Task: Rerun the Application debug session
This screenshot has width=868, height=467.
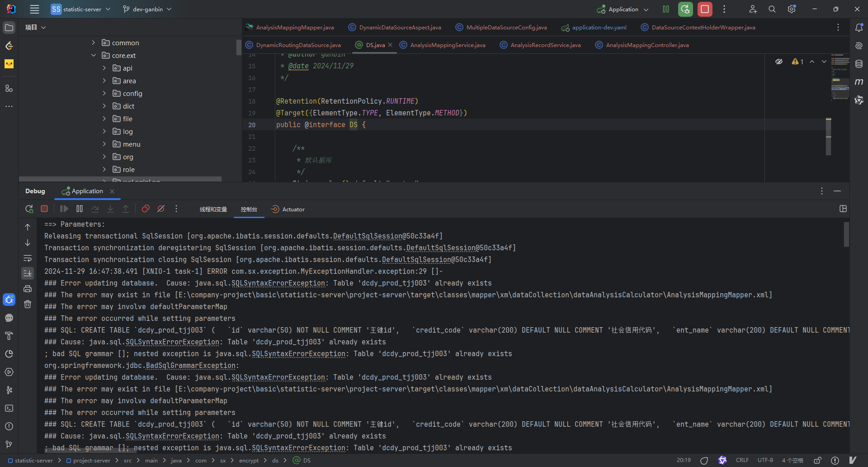Action: [x=29, y=209]
